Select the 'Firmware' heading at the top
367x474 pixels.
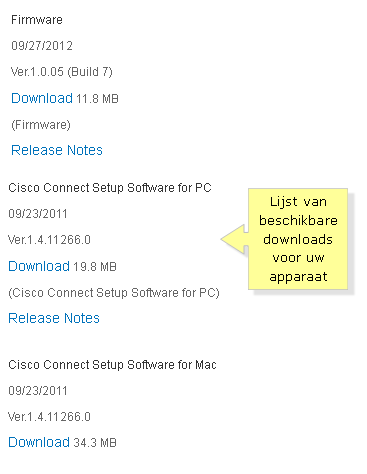click(37, 20)
